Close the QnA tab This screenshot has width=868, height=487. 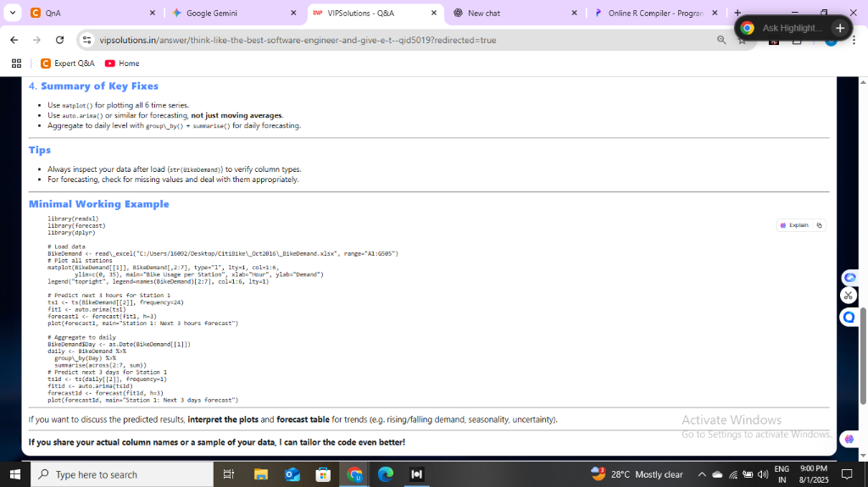(153, 13)
